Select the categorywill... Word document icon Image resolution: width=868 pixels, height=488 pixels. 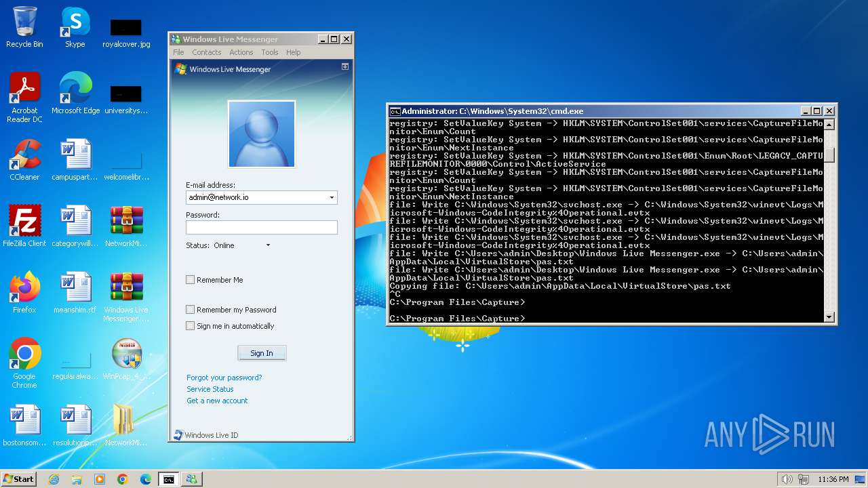[75, 226]
